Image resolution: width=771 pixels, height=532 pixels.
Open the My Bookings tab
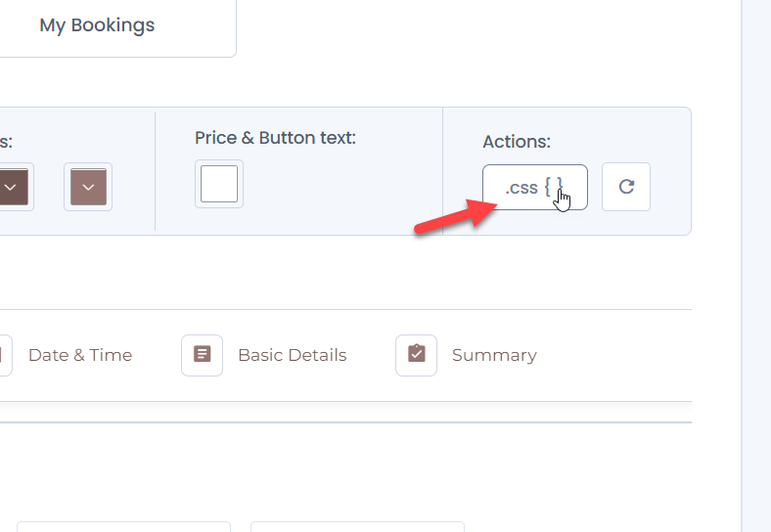[97, 25]
